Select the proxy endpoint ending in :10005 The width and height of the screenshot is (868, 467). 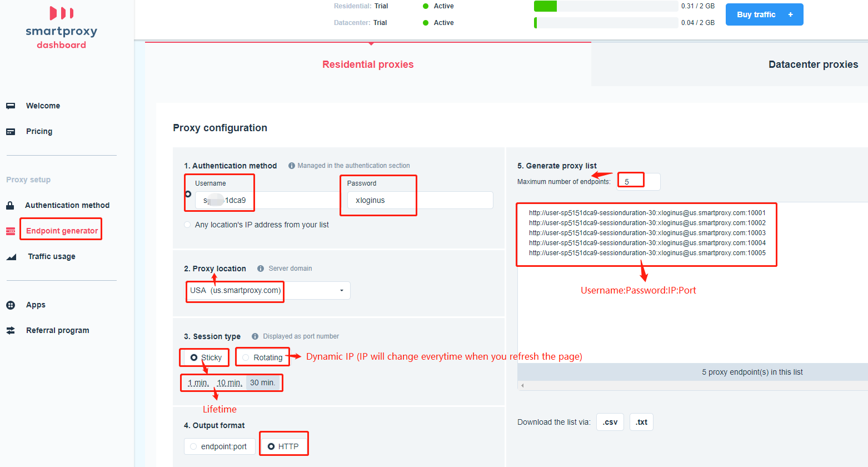[647, 253]
